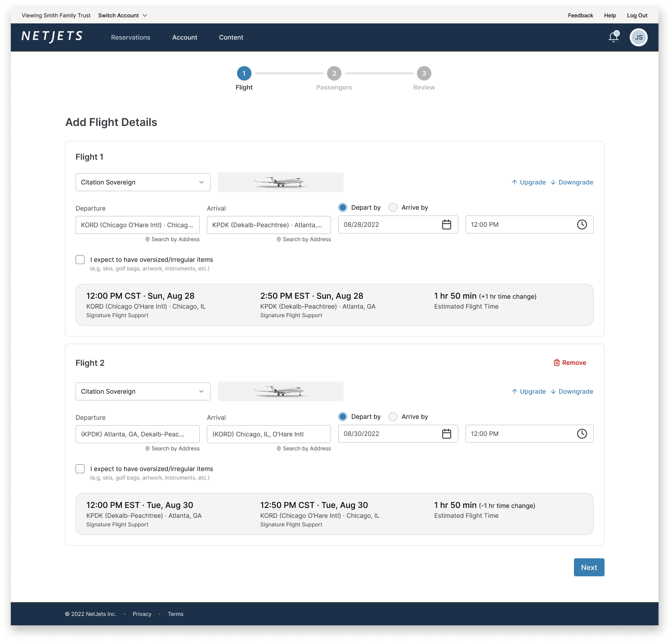Screen dimensions: 672x642
Task: Edit Flight 1 Arrival KPDK field
Action: tap(269, 225)
